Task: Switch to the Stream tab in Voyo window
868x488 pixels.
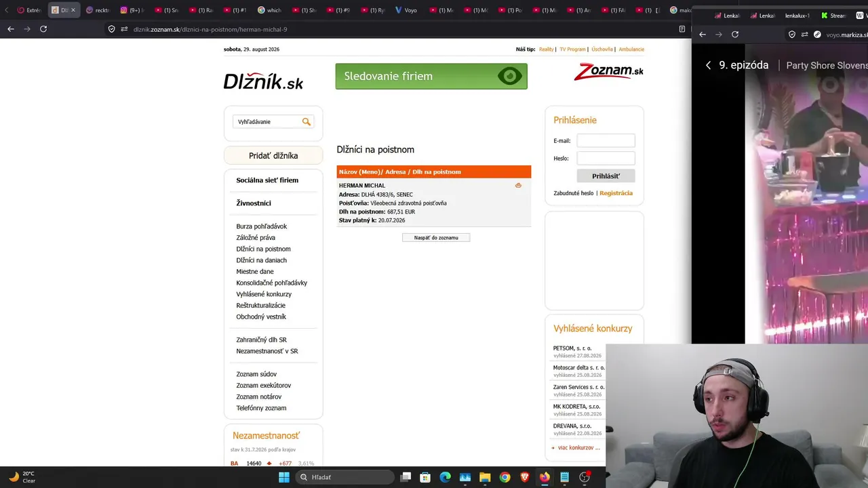Action: (833, 16)
